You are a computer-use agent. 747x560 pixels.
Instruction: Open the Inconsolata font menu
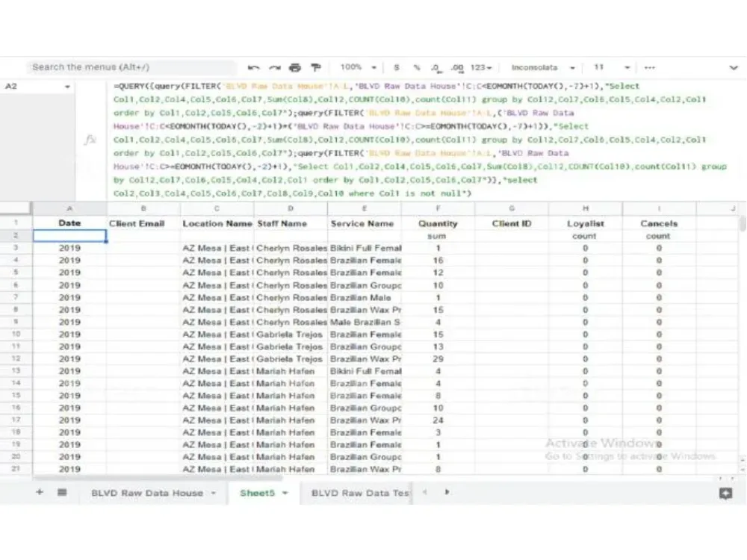coord(540,67)
